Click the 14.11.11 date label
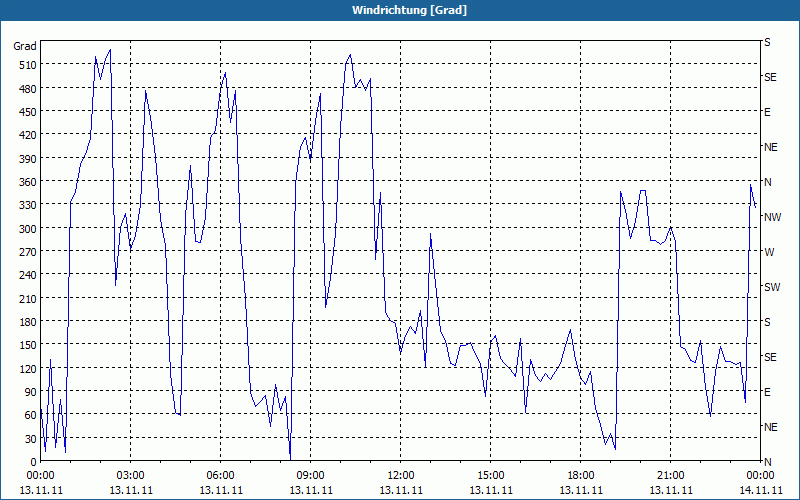Image resolution: width=800 pixels, height=500 pixels. (x=760, y=490)
